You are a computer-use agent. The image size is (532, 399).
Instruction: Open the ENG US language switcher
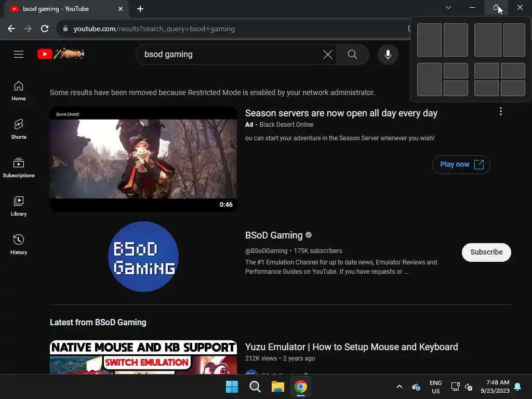[436, 387]
